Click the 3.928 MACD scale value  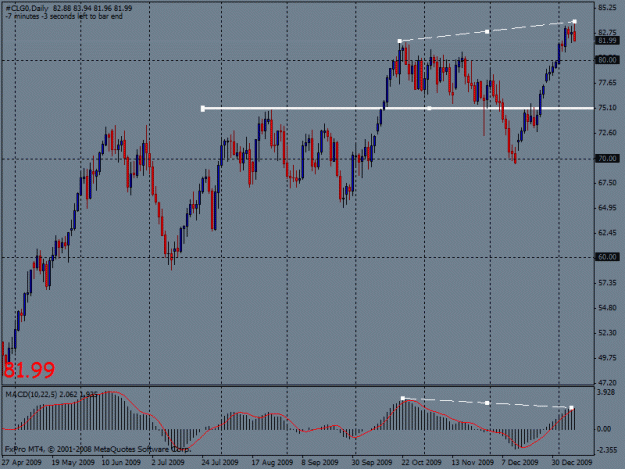click(x=606, y=392)
